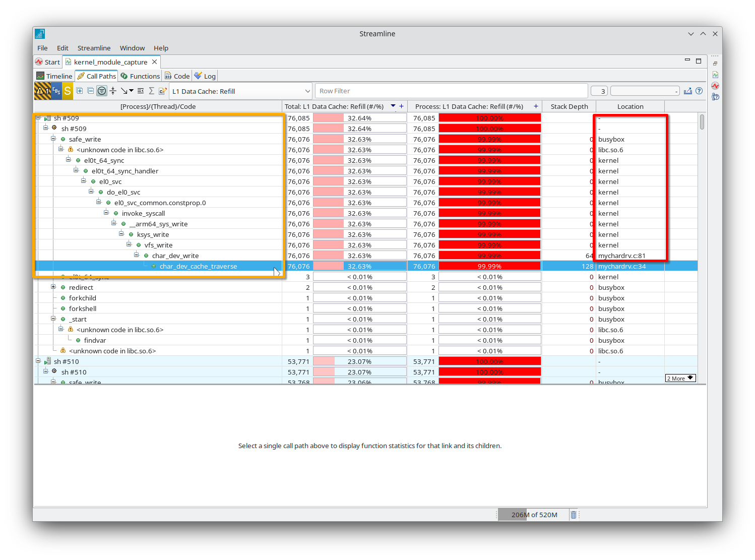Click the Streamline analysis icon in right sidebar

715,86
